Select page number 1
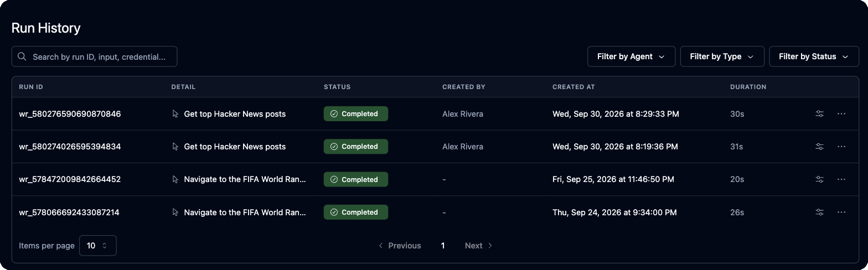This screenshot has width=868, height=270. coord(443,246)
